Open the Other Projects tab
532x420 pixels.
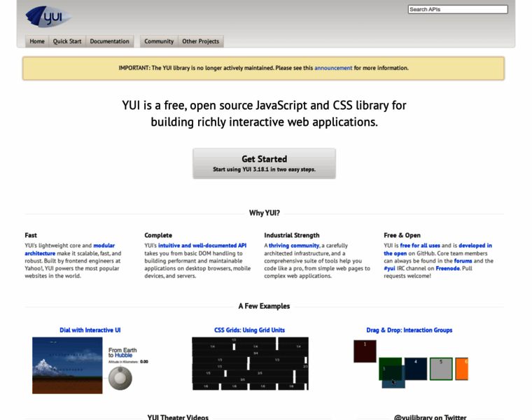[200, 41]
